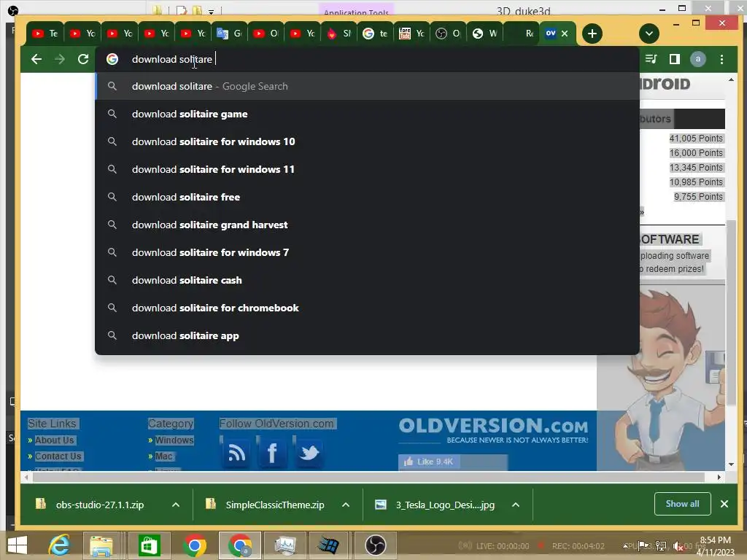Image resolution: width=747 pixels, height=560 pixels.
Task: Toggle the Chrome side panel
Action: click(x=675, y=59)
